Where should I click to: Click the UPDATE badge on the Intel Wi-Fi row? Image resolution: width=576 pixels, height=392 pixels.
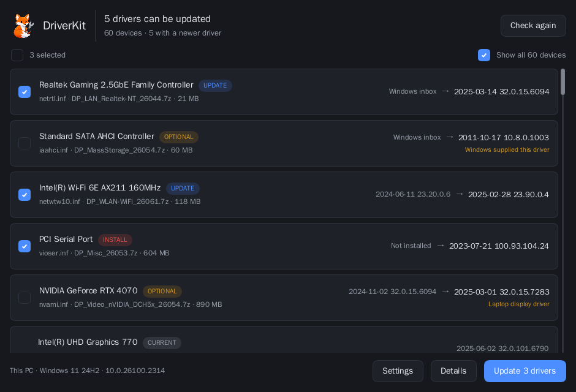[183, 188]
